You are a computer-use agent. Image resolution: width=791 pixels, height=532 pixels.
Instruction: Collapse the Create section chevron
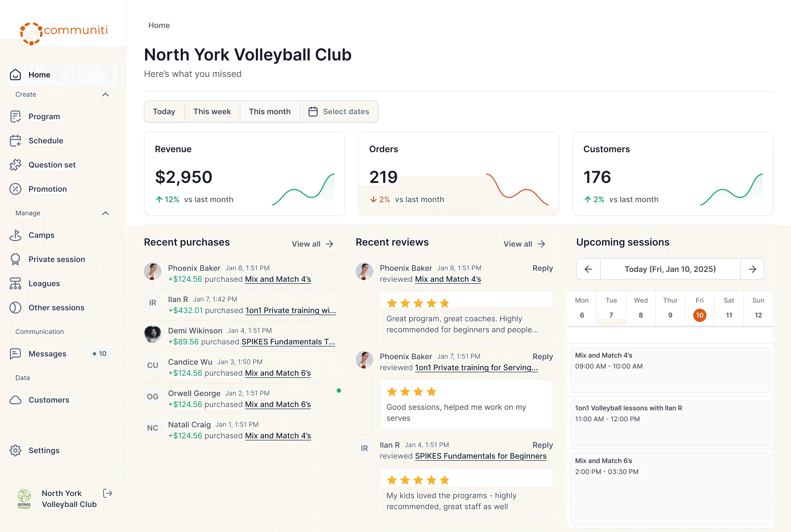tap(105, 95)
